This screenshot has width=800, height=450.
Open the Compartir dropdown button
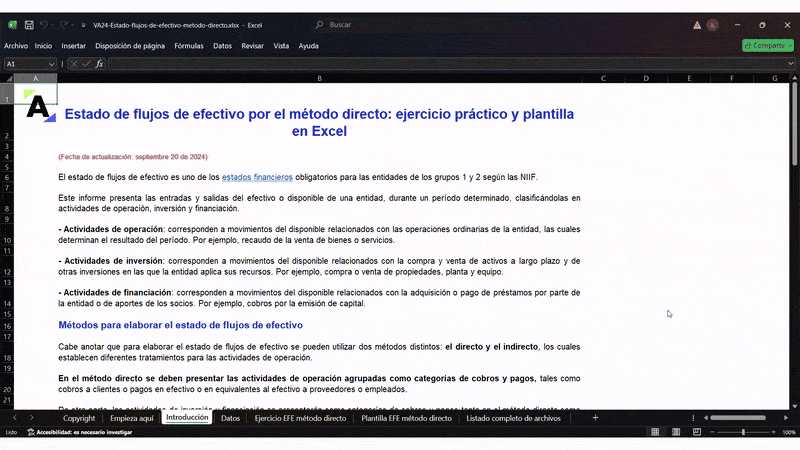[768, 45]
